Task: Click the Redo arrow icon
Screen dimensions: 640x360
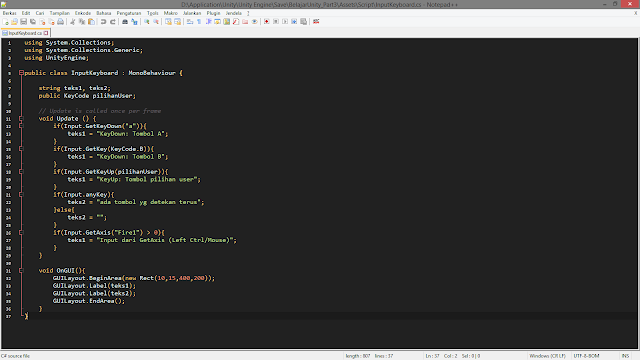Action: (x=113, y=22)
